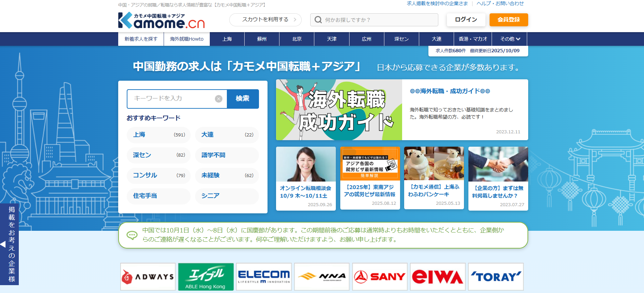Click the magnifying glass search icon
Viewport: 644px width, 293px height.
(318, 20)
